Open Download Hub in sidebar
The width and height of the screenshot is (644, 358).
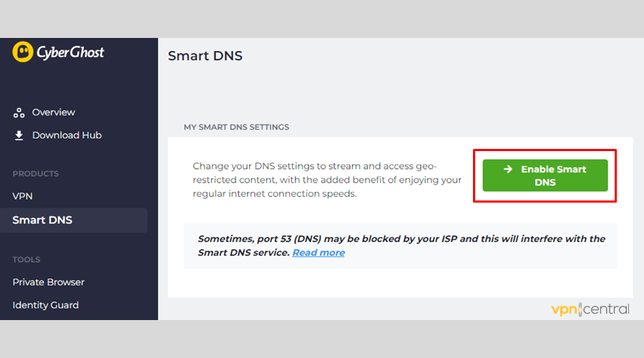67,135
